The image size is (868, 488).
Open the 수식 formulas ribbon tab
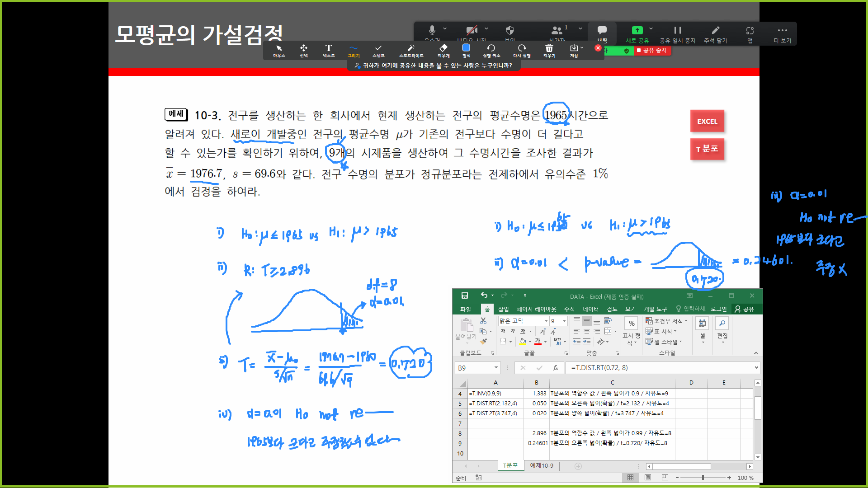click(569, 309)
